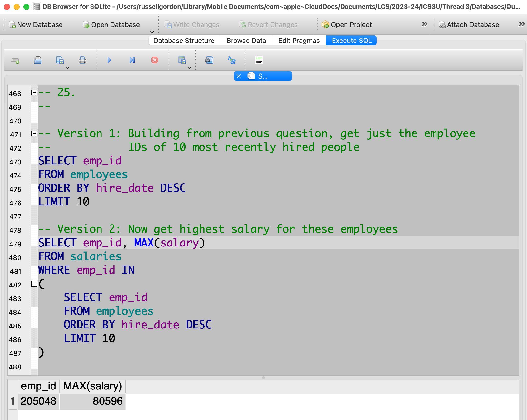The height and width of the screenshot is (420, 527).
Task: Click the New Database button
Action: pos(36,25)
